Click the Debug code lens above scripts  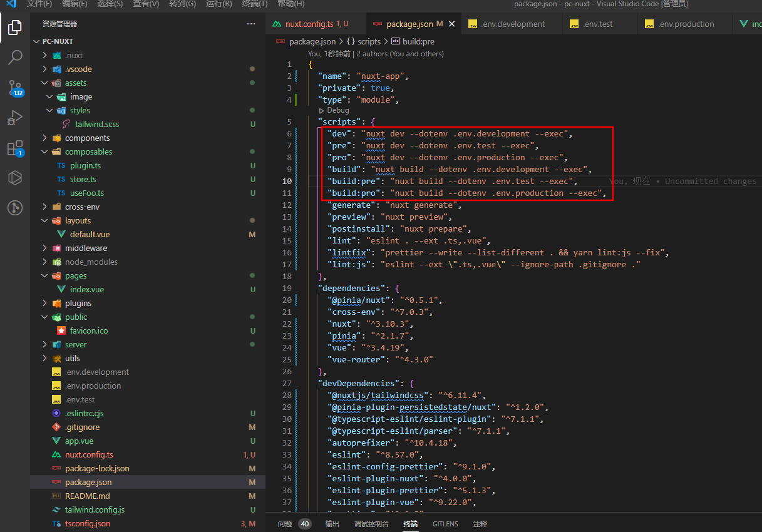[x=337, y=110]
